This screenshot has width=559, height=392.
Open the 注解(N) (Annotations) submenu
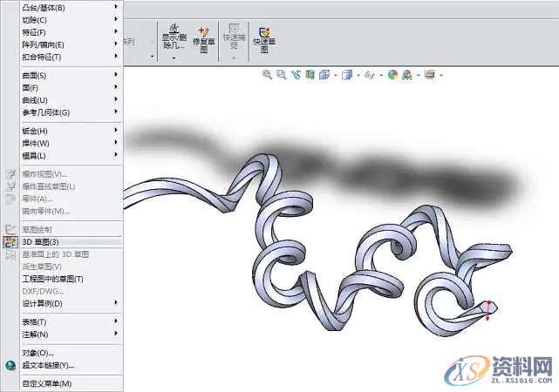(71, 335)
